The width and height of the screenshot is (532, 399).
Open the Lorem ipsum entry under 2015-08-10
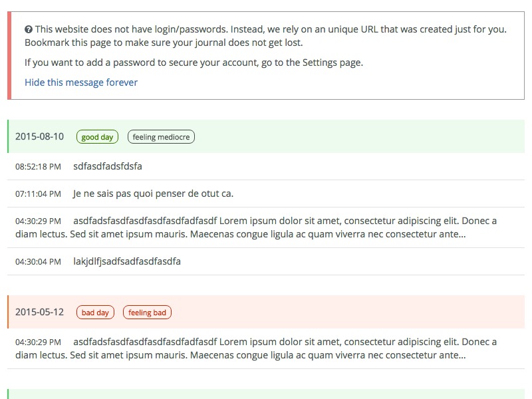tap(266, 227)
